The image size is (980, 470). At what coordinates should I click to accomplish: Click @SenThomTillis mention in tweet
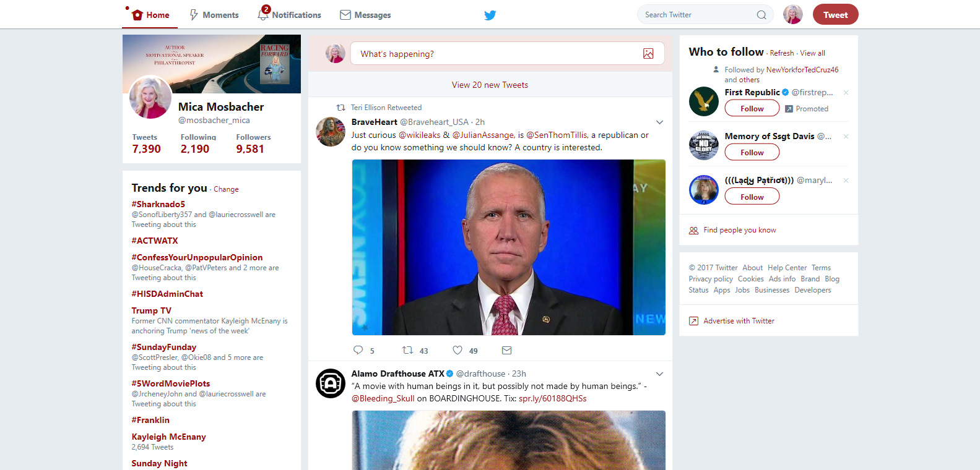557,135
